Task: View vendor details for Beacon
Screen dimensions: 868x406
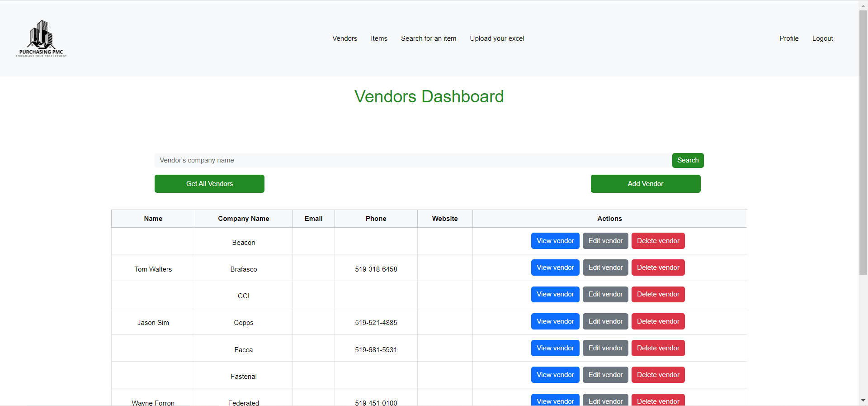Action: click(x=555, y=241)
